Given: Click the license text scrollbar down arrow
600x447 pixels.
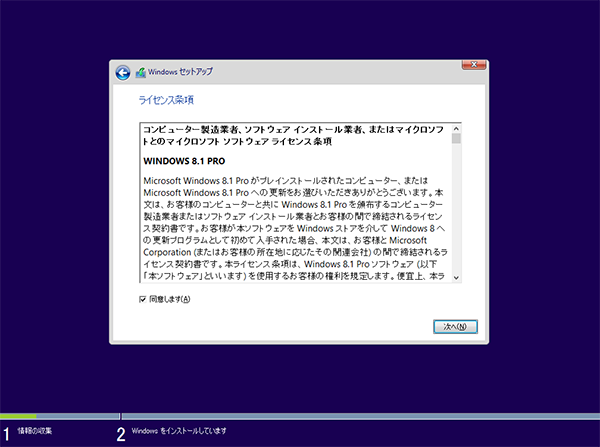Looking at the screenshot, I should [456, 277].
